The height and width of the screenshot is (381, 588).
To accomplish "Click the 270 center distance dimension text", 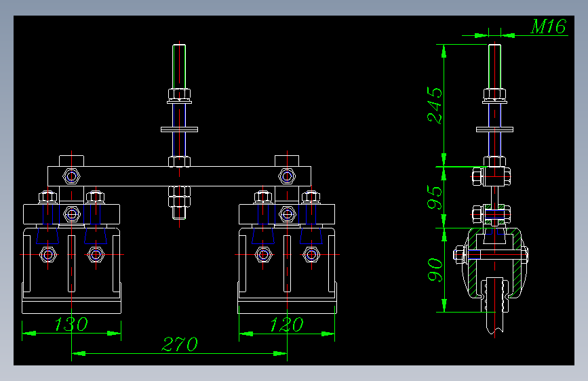I will point(180,344).
